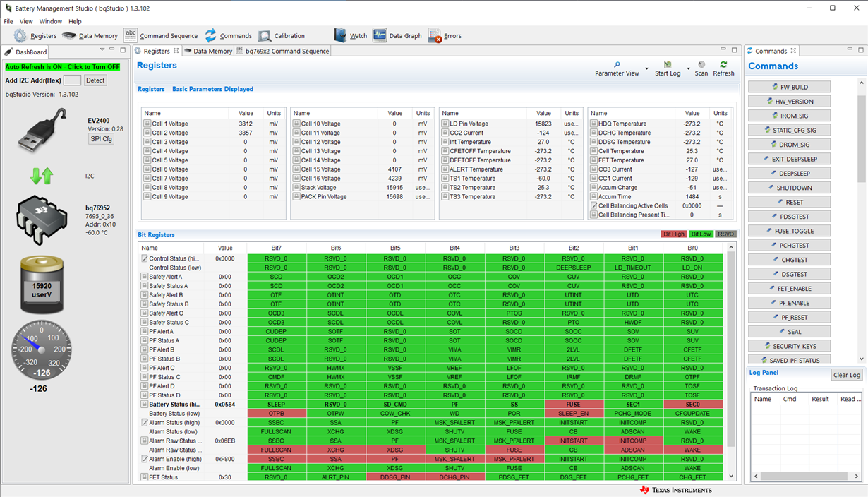
Task: Open the Calibration tool
Action: coord(281,36)
